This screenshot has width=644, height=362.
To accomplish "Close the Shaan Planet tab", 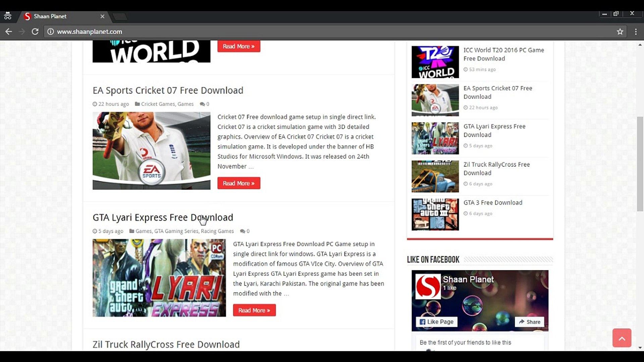I will [102, 16].
